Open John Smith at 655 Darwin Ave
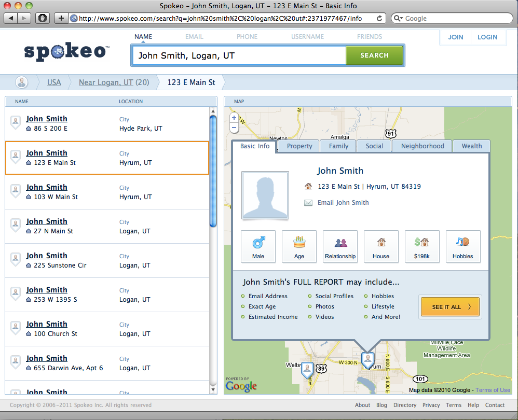The image size is (518, 420). 47,358
